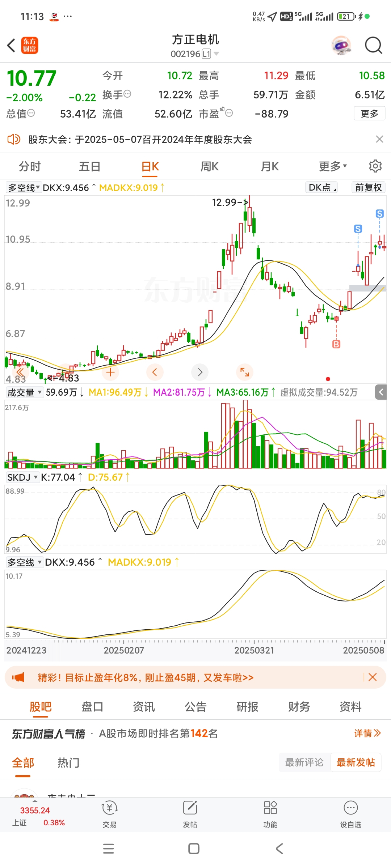391x868 pixels.
Task: Switch to the 资讯 tab
Action: (144, 707)
